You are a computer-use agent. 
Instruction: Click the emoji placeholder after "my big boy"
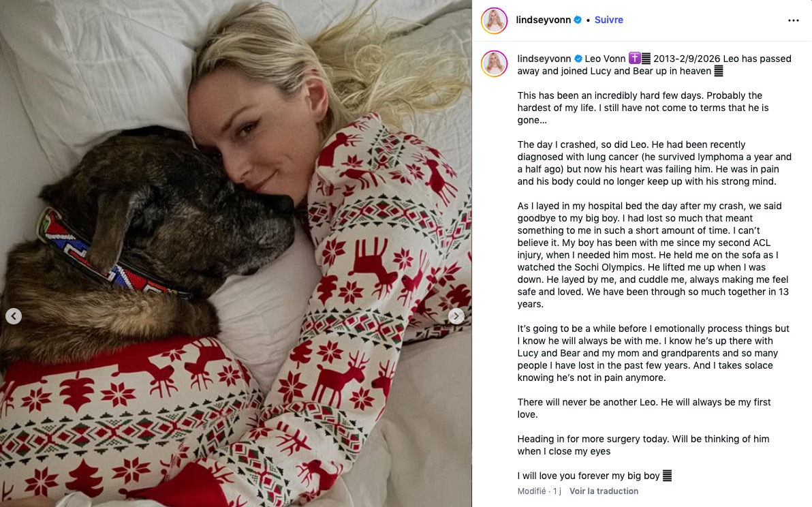pyautogui.click(x=667, y=476)
